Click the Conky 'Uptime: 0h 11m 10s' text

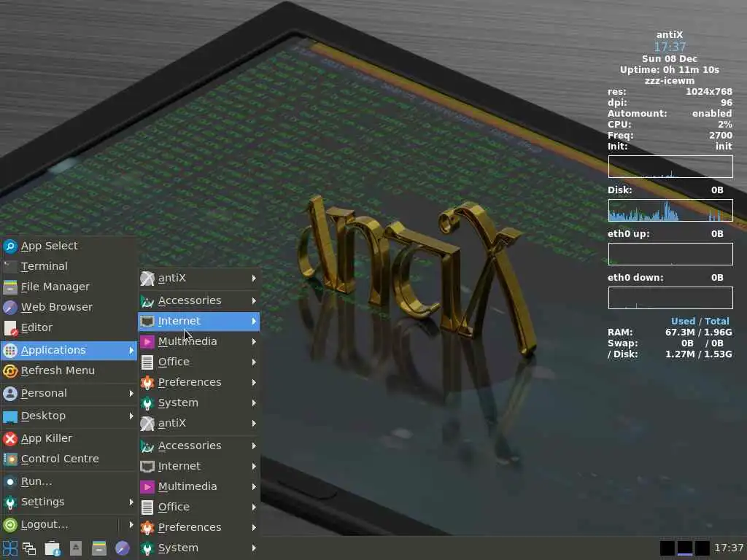pyautogui.click(x=670, y=69)
